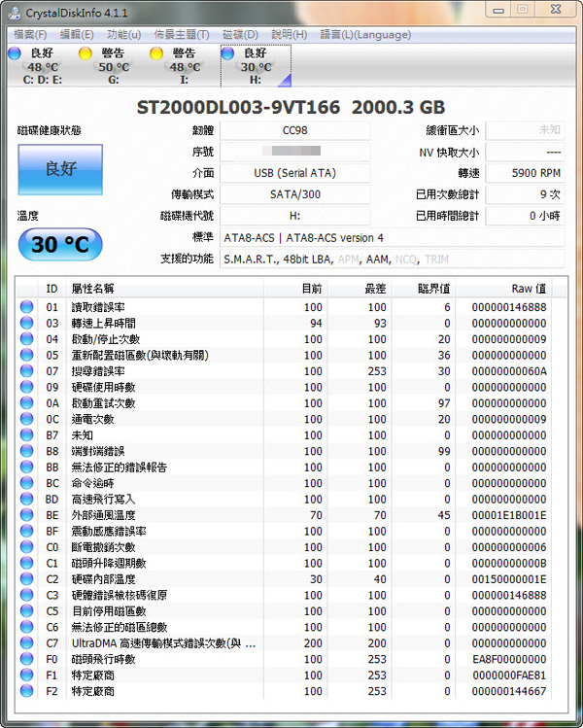Click status icon of attribute 03 轉速上昇時間

click(27, 323)
